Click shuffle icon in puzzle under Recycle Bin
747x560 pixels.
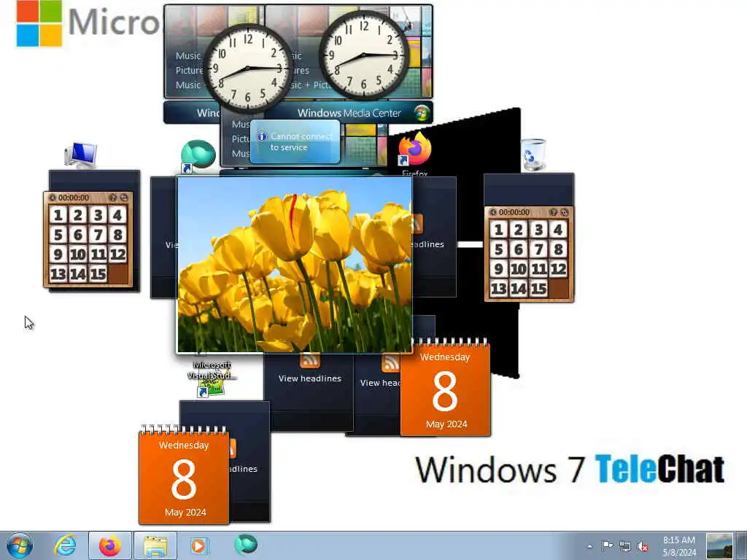pyautogui.click(x=565, y=212)
